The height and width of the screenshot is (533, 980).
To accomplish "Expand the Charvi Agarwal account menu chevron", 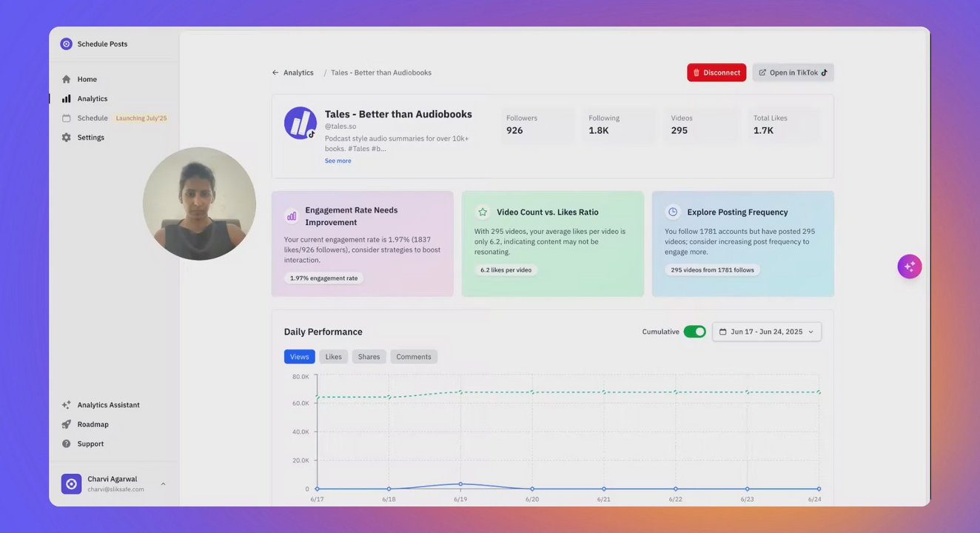I will [163, 484].
